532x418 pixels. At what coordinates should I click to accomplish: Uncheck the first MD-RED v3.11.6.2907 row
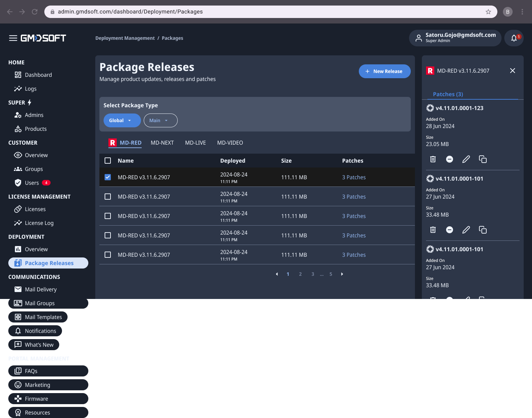(x=108, y=177)
